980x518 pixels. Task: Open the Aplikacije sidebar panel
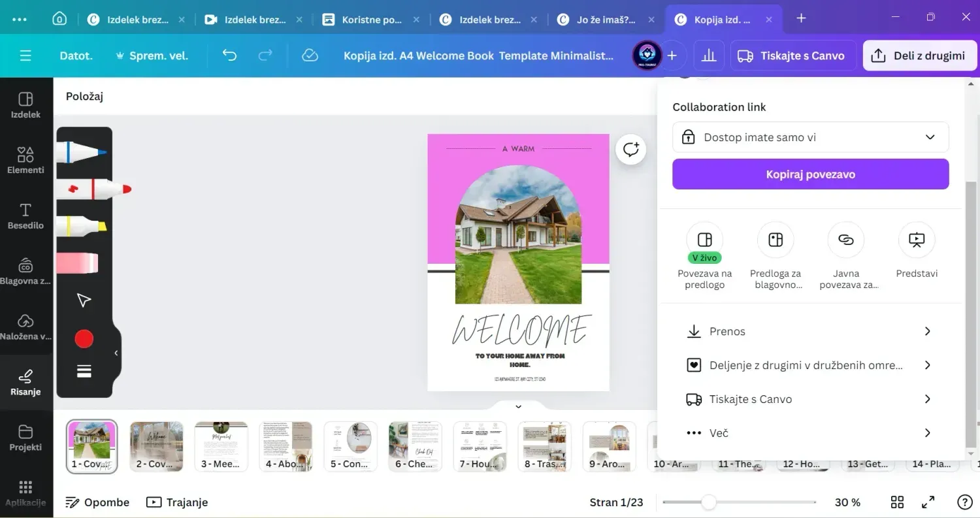pos(25,493)
